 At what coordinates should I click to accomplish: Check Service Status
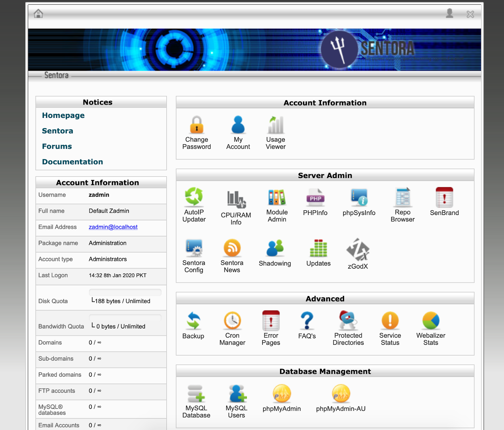(x=390, y=328)
